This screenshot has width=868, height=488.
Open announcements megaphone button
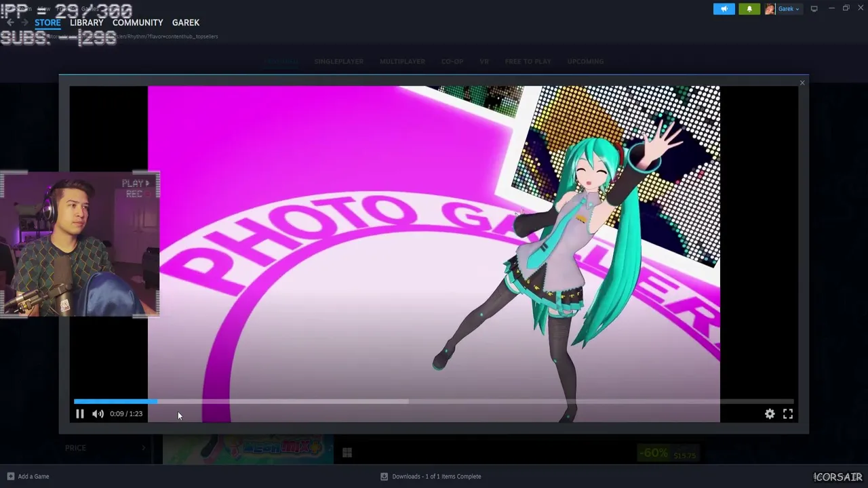tap(724, 9)
